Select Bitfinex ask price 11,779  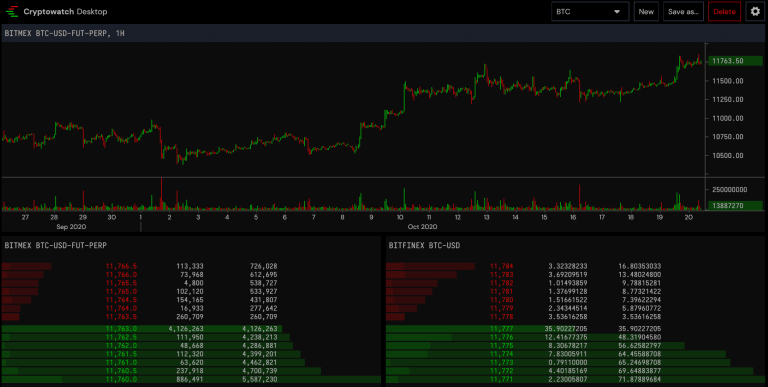click(x=502, y=308)
